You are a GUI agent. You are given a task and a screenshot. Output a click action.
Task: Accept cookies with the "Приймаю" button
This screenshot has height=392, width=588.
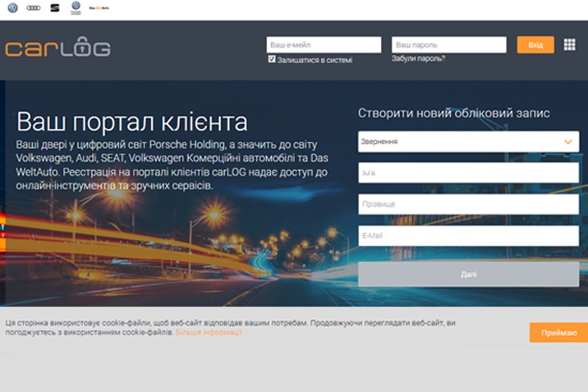[x=558, y=333]
